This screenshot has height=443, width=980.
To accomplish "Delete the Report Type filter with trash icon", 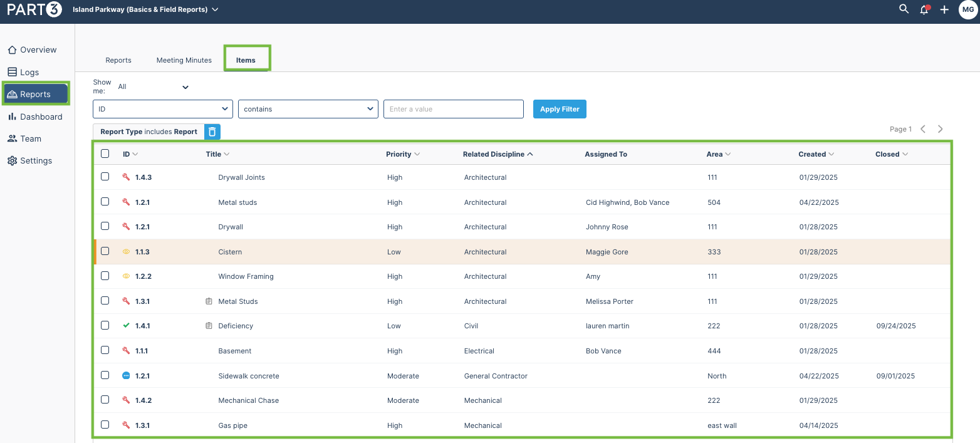I will [212, 132].
